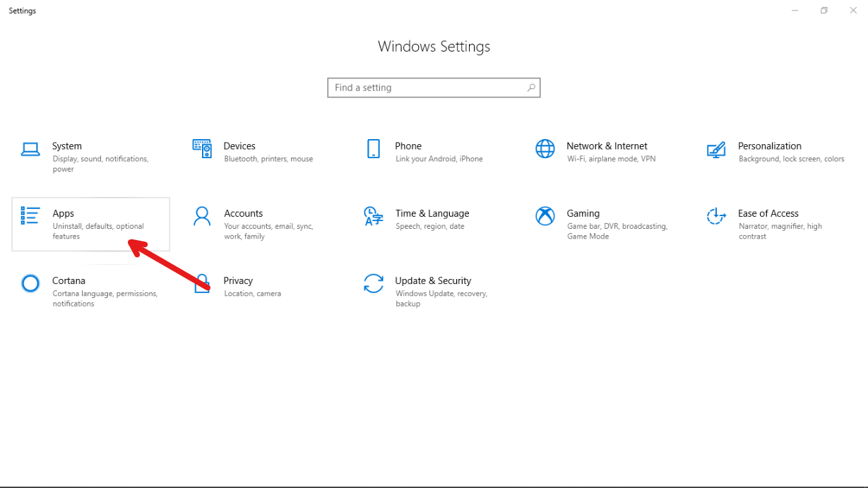Image resolution: width=868 pixels, height=488 pixels.
Task: Open Accounts via person icon
Action: click(202, 216)
